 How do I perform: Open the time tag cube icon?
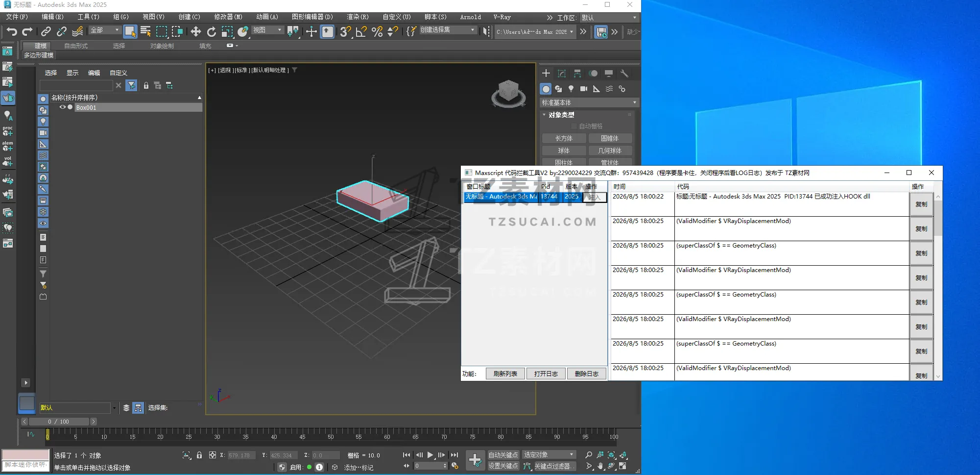tap(335, 468)
